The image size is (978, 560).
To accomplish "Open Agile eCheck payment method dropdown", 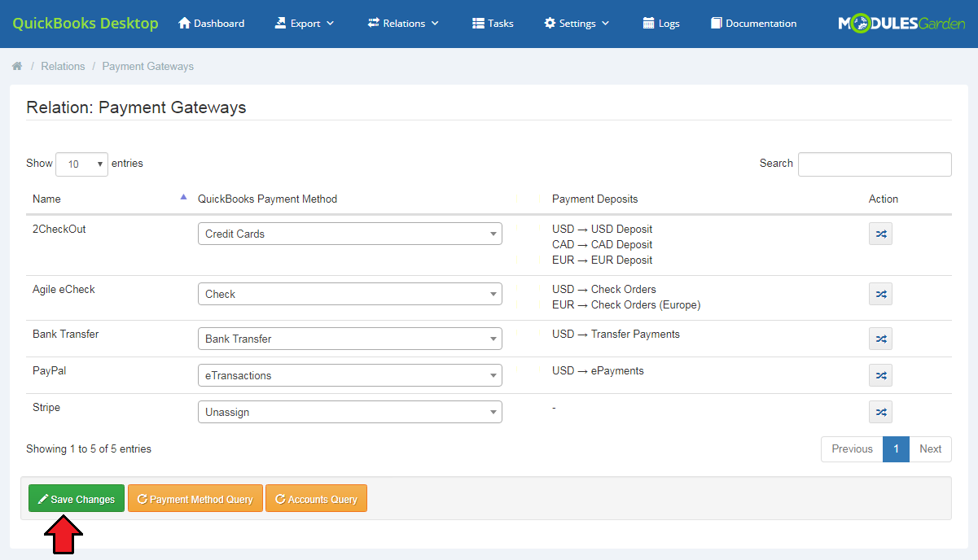I will click(350, 294).
